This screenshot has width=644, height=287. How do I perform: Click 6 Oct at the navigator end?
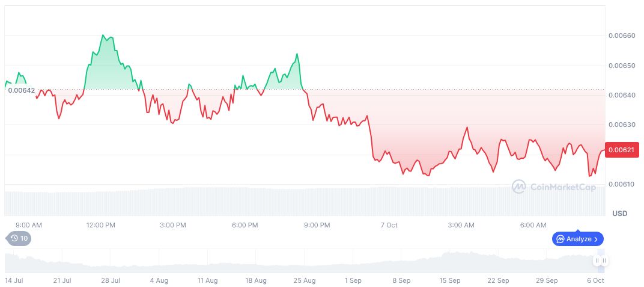point(595,280)
